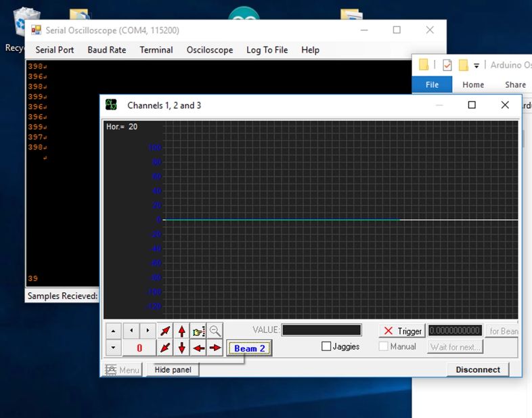
Task: Click the magnifier zoom-out icon
Action: pyautogui.click(x=215, y=331)
